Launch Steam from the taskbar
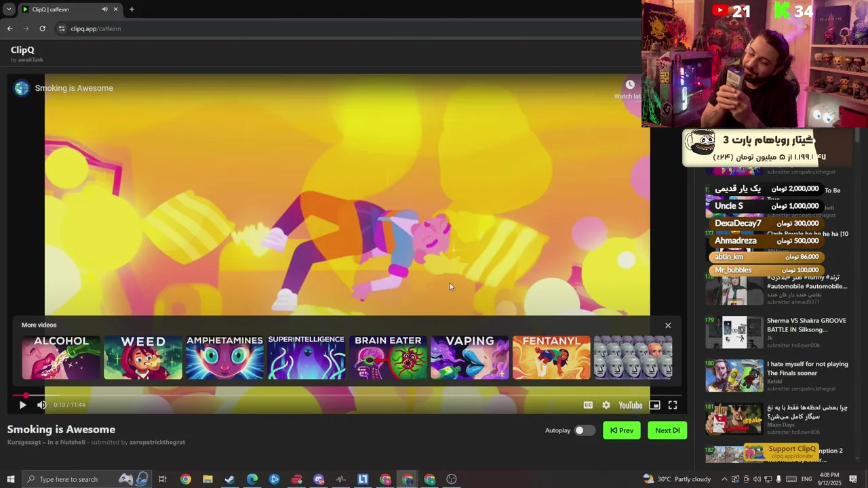 (230, 479)
